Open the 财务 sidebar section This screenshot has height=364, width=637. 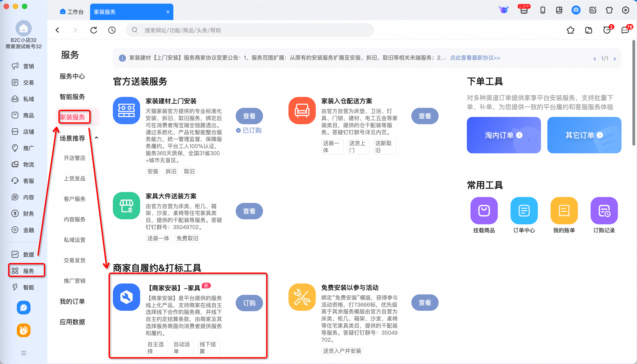click(23, 213)
